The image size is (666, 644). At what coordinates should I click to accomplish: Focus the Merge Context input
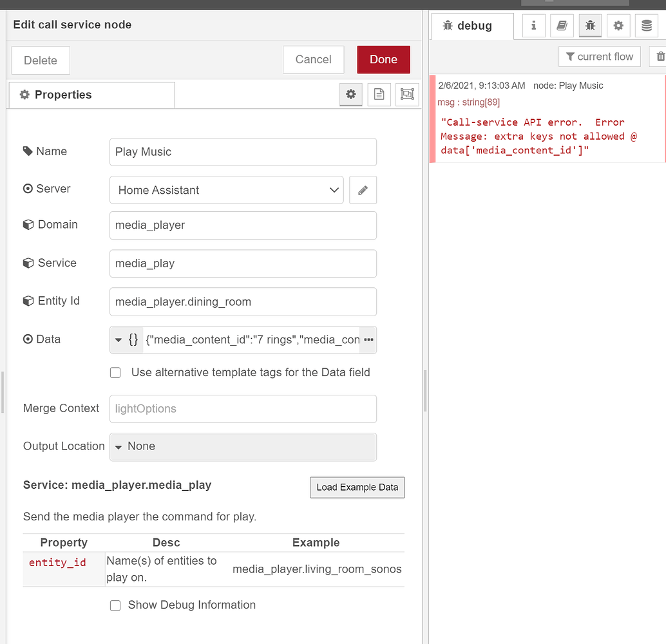click(x=243, y=409)
